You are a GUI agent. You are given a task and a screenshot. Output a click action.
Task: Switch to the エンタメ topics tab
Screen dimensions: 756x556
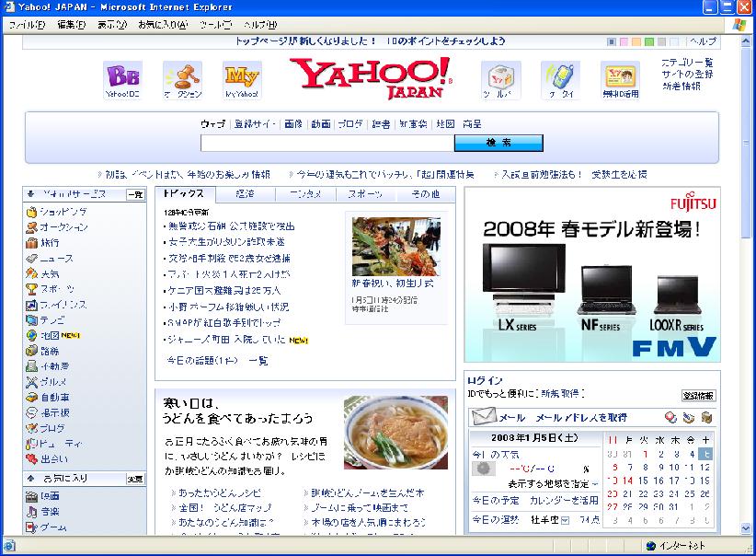point(305,194)
